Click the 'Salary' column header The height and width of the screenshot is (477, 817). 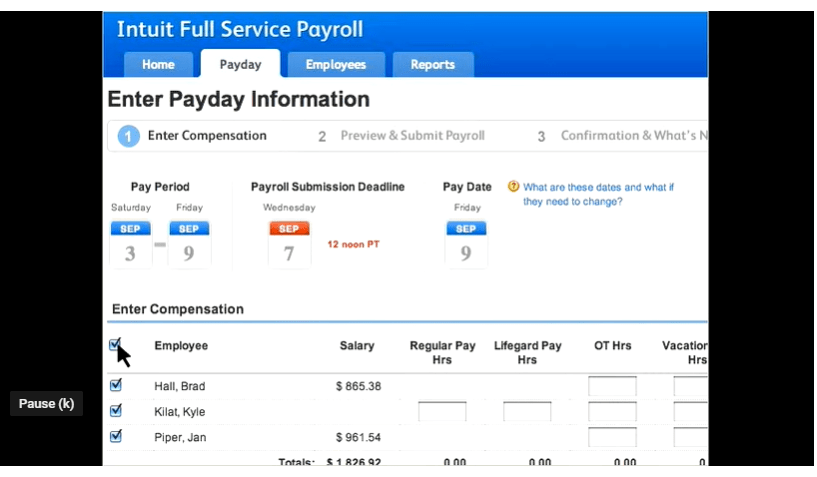pyautogui.click(x=357, y=346)
